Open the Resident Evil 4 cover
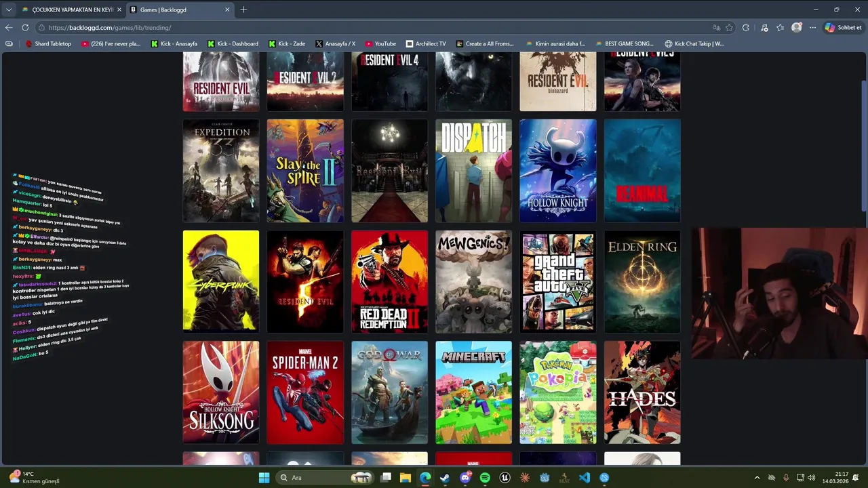Image resolution: width=868 pixels, height=488 pixels. tap(389, 81)
